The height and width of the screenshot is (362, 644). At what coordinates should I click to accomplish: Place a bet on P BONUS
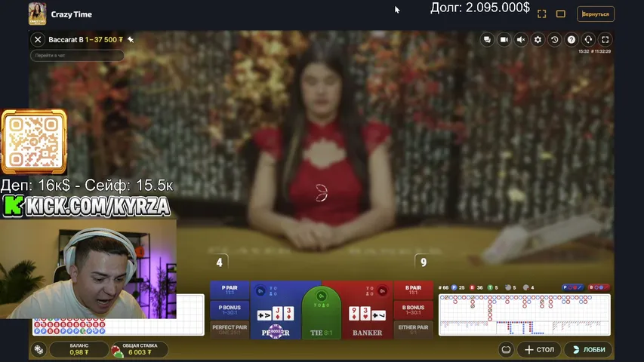tap(230, 310)
